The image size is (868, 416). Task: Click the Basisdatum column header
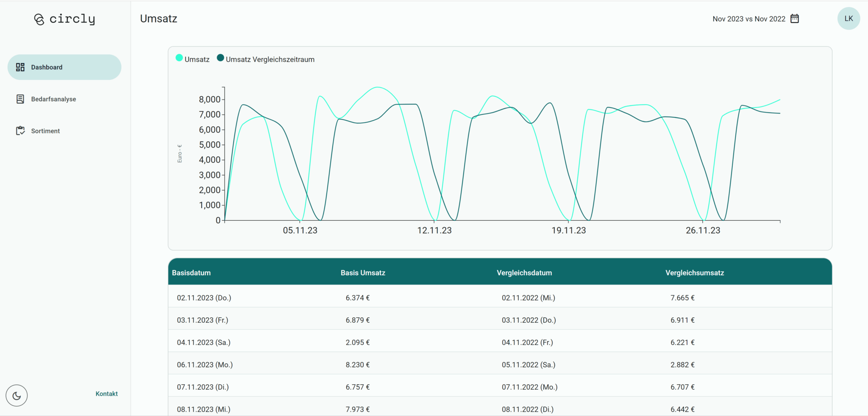click(191, 273)
